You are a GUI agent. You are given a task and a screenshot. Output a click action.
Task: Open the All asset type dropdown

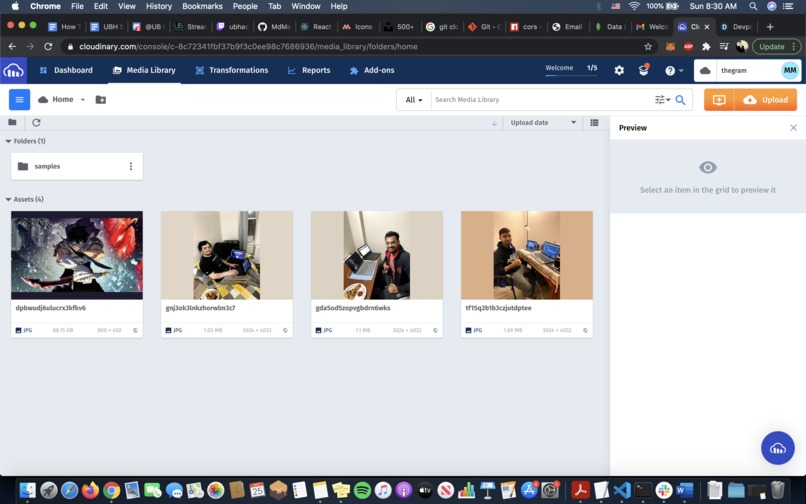coord(414,100)
